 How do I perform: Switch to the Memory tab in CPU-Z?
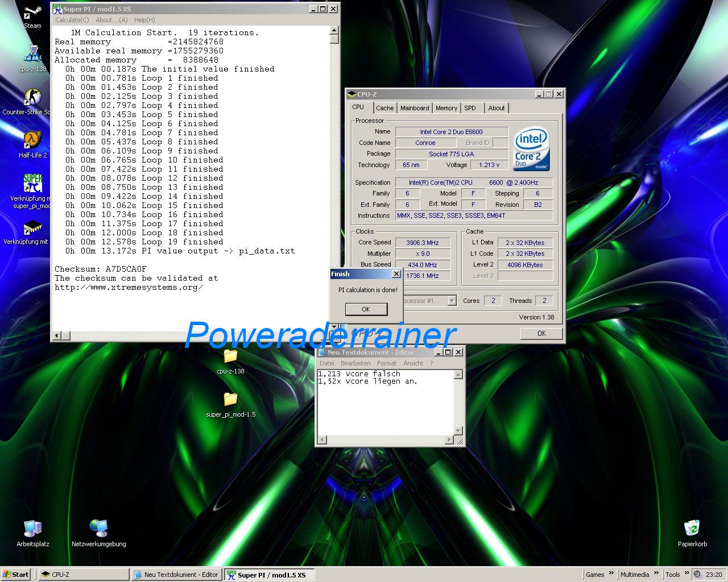446,108
